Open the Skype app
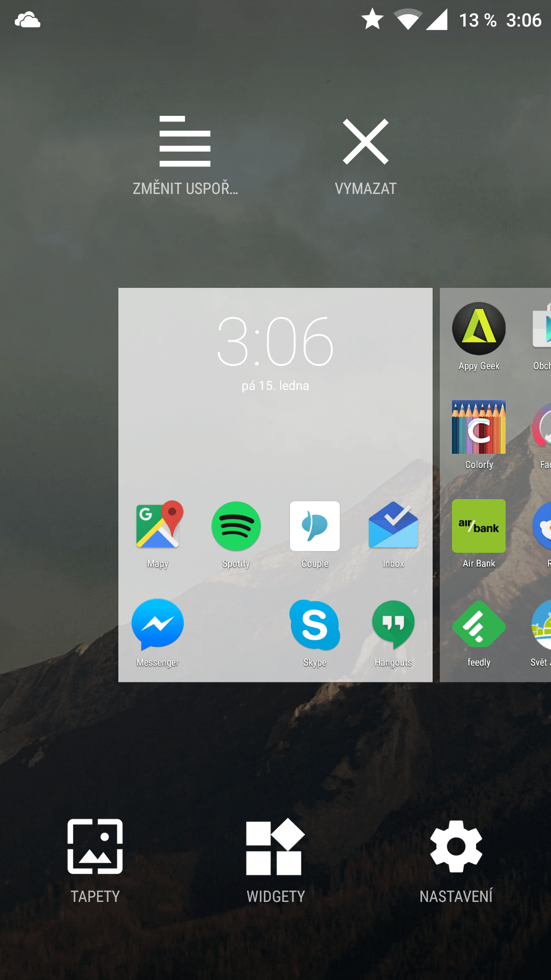Image resolution: width=551 pixels, height=980 pixels. (x=315, y=625)
